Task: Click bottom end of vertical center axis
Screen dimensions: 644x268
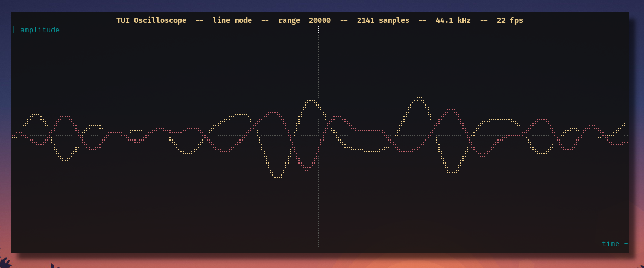Action: (319, 246)
